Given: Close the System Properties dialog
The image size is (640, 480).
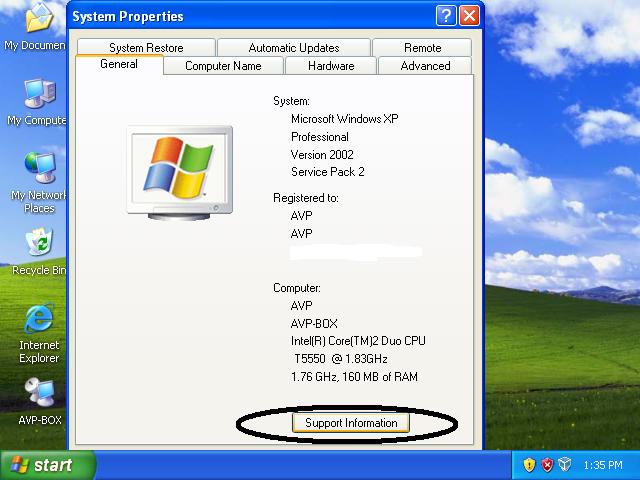Looking at the screenshot, I should [469, 16].
